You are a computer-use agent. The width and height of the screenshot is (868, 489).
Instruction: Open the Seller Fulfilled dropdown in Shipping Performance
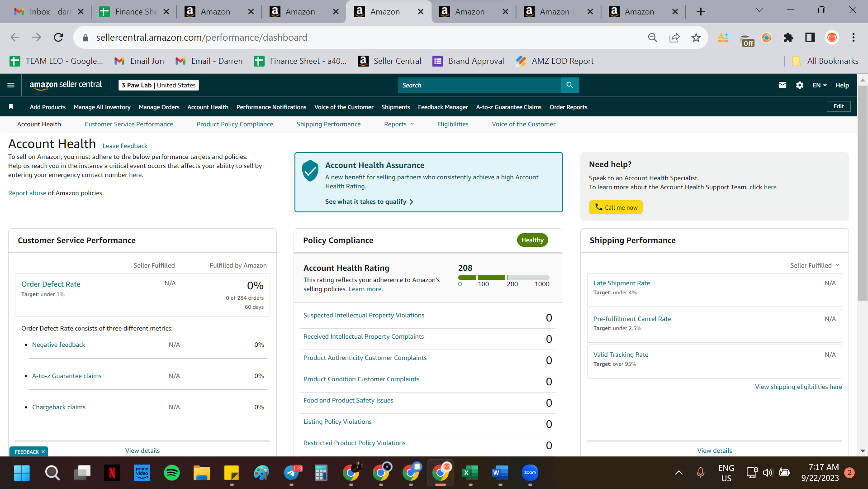pyautogui.click(x=815, y=265)
